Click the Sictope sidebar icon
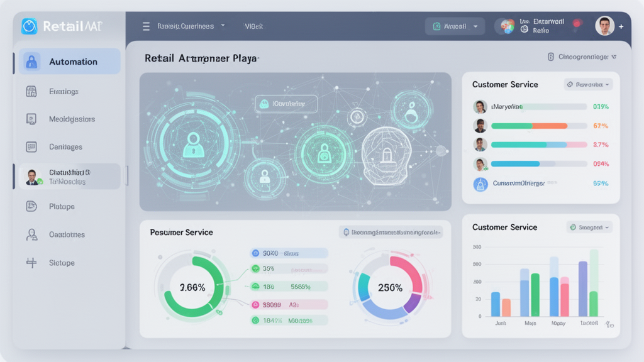 point(31,263)
